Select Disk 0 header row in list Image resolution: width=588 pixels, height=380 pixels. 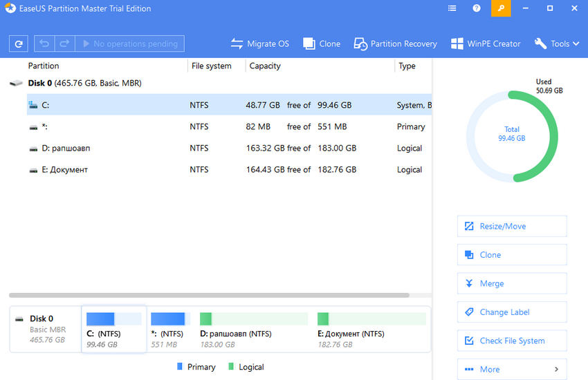tap(220, 83)
